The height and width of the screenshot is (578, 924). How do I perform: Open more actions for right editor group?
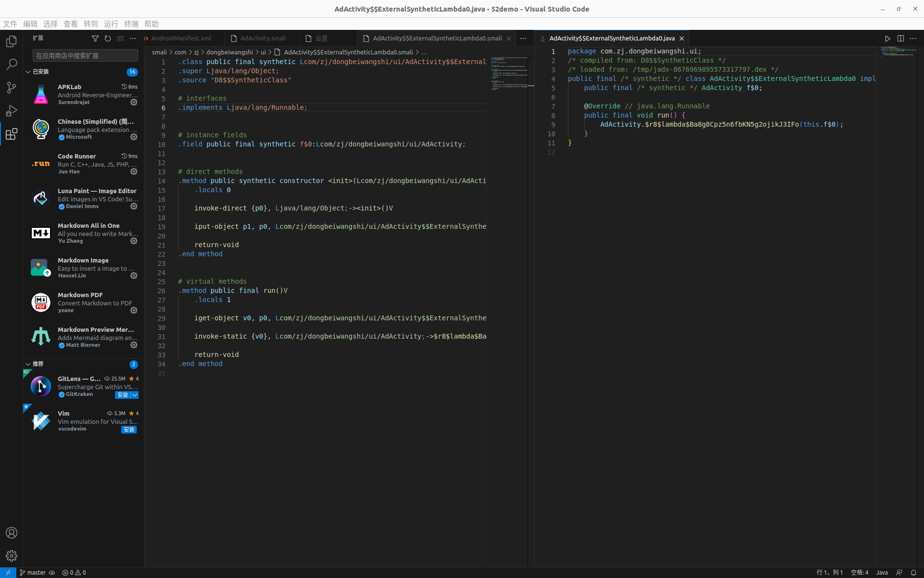click(913, 39)
